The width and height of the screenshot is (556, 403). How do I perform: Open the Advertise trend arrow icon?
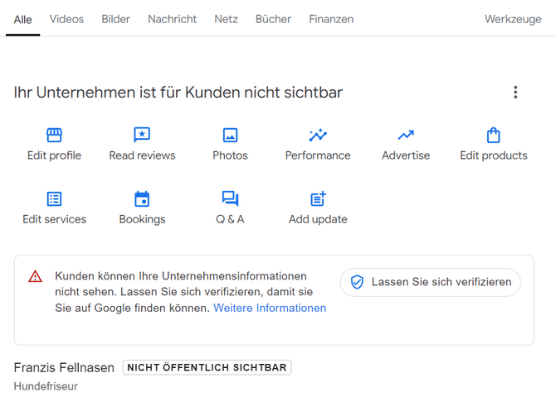click(x=406, y=135)
